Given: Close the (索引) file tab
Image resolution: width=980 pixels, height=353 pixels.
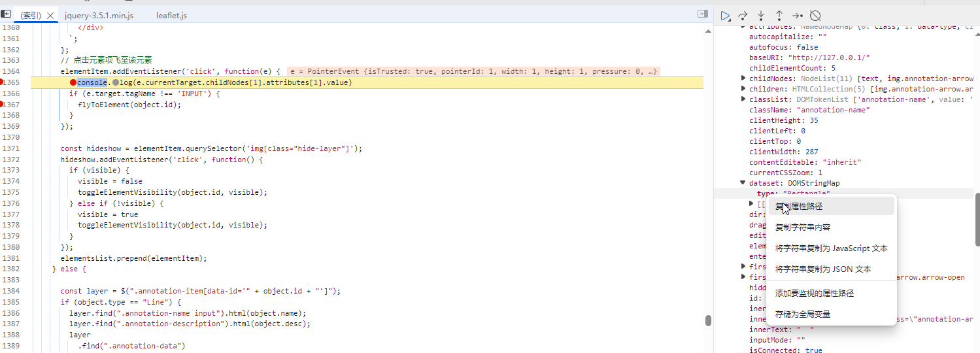Looking at the screenshot, I should (x=50, y=15).
